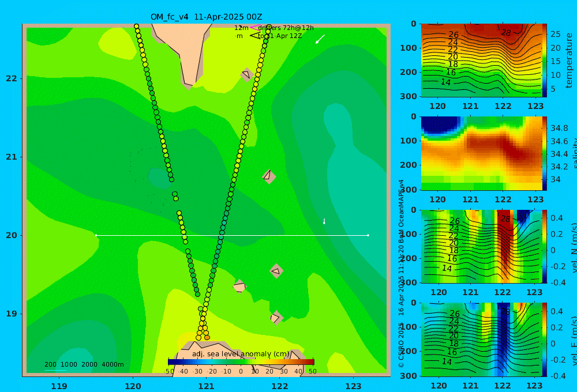Click the "34.8" salinity colorbar tick
The image size is (577, 392).
click(559, 128)
